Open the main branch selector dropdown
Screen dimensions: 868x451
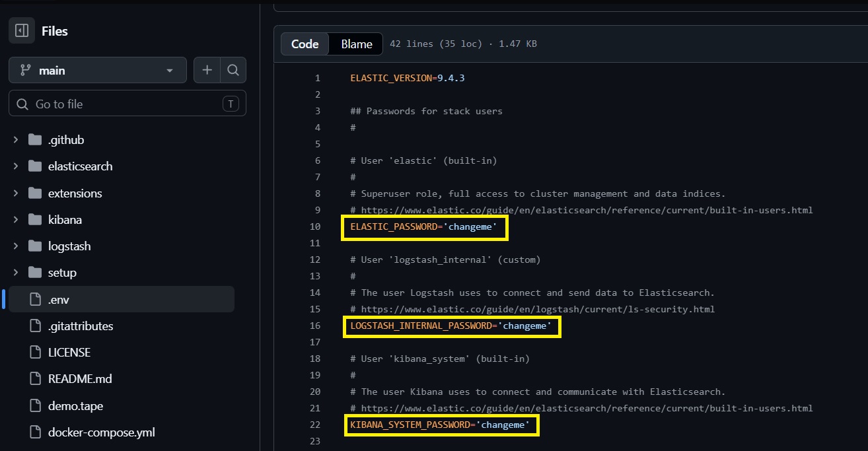[x=98, y=70]
